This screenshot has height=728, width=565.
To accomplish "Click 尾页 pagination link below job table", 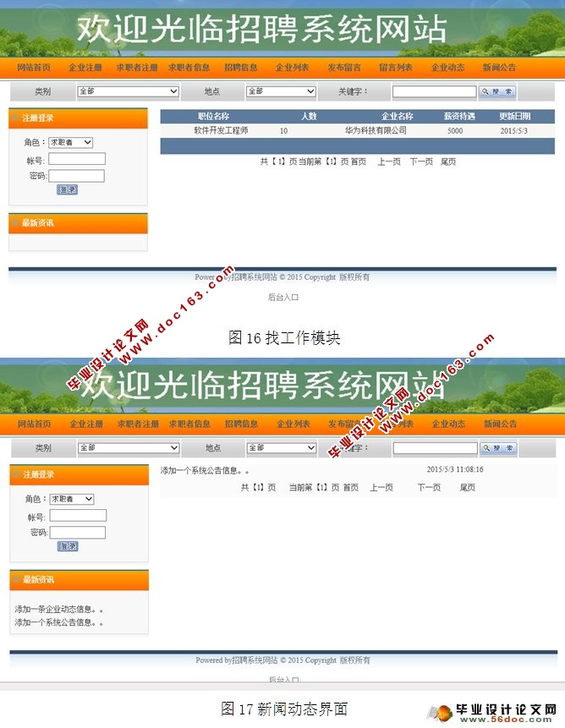I will [x=448, y=161].
